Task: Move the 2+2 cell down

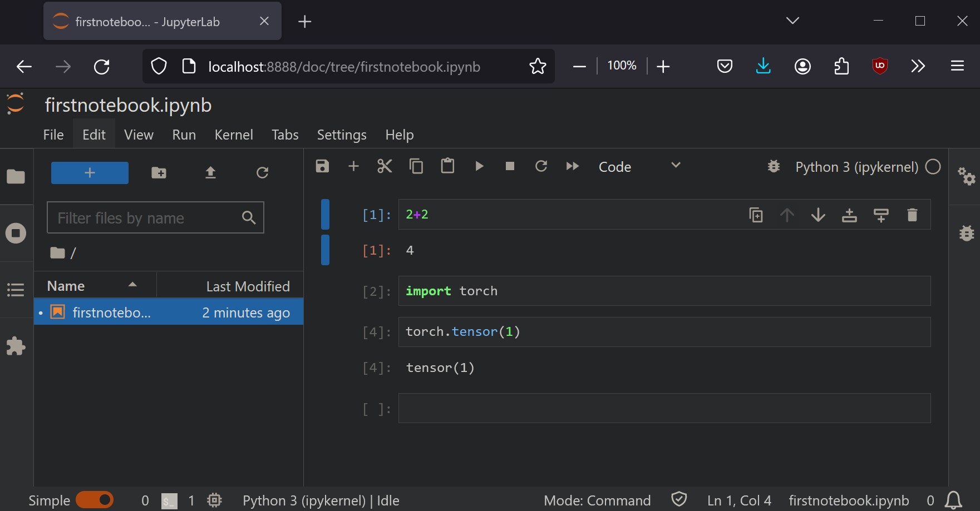Action: [x=818, y=215]
